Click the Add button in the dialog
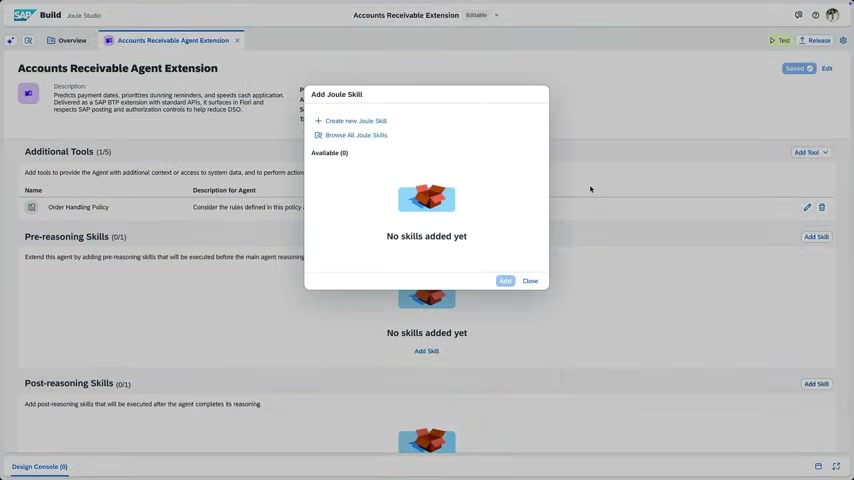The width and height of the screenshot is (854, 480). 505,281
